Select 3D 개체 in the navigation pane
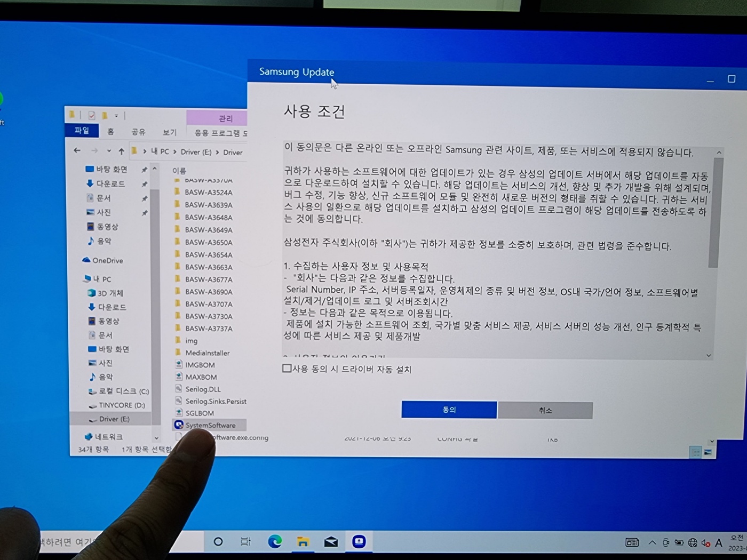 point(105,293)
